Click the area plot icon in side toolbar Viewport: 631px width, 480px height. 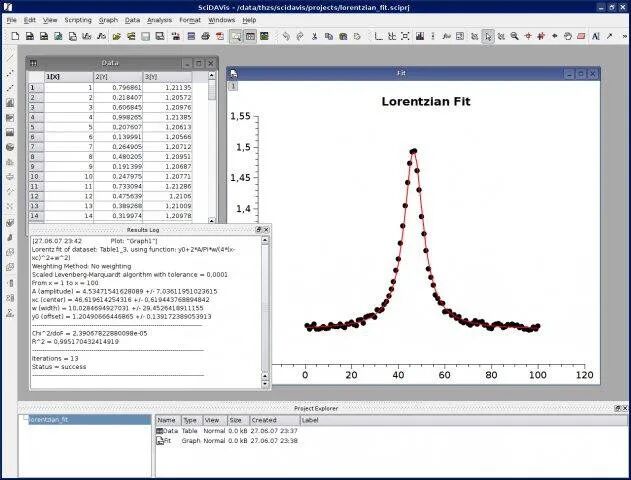(10, 132)
